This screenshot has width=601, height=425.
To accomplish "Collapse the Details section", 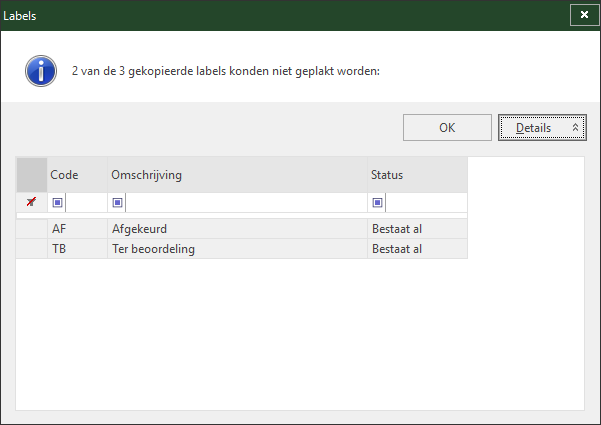I will point(542,128).
